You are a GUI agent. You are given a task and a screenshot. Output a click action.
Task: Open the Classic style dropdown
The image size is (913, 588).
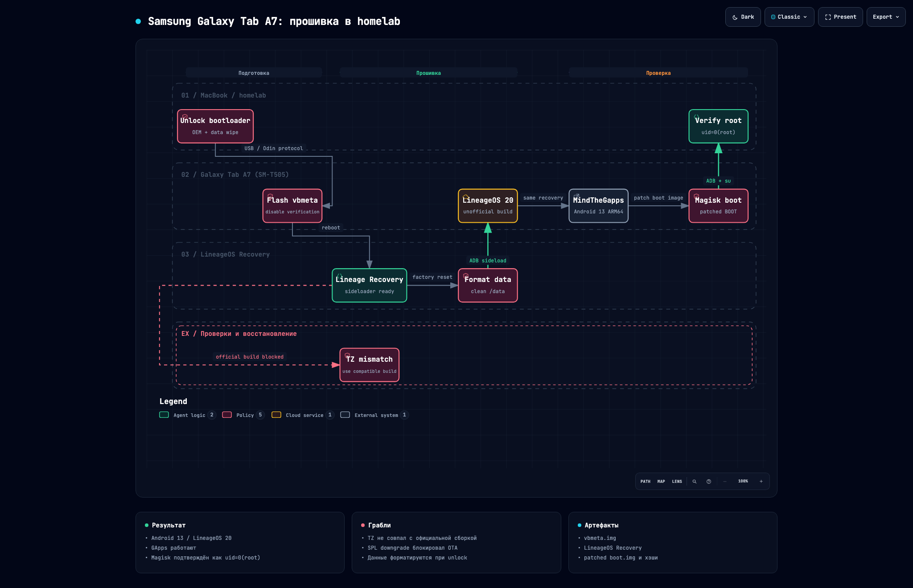pos(789,17)
